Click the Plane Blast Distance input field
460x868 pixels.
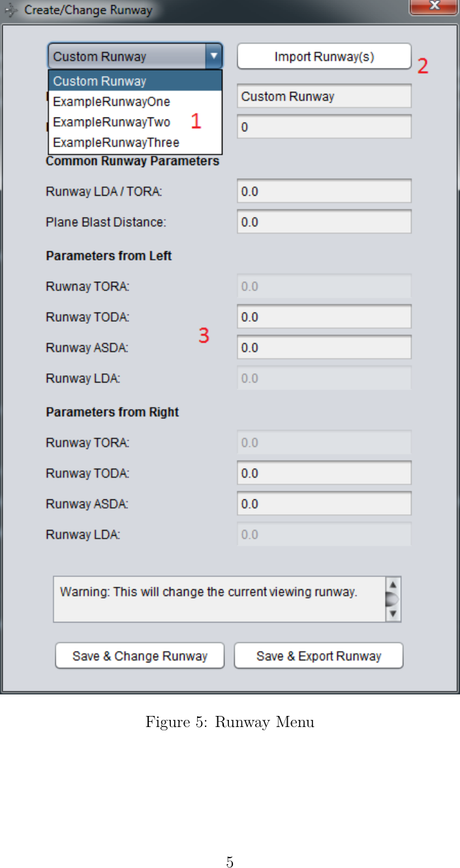pos(324,221)
